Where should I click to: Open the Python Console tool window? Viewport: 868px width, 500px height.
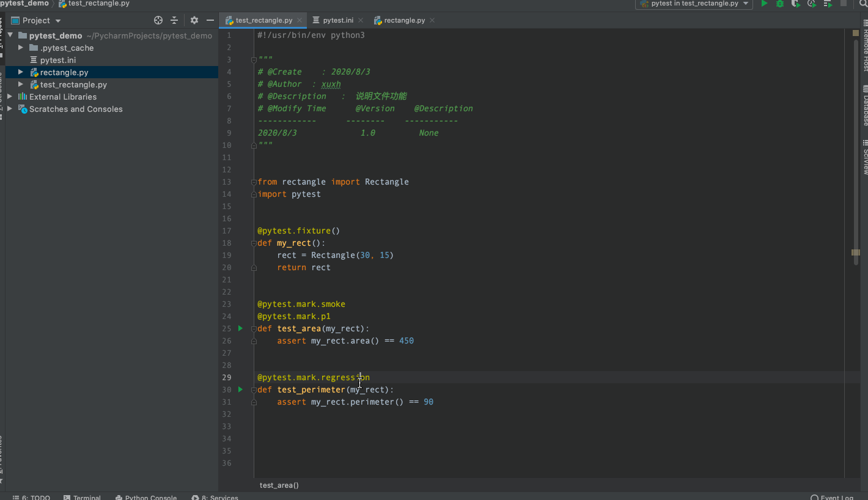[145, 496]
